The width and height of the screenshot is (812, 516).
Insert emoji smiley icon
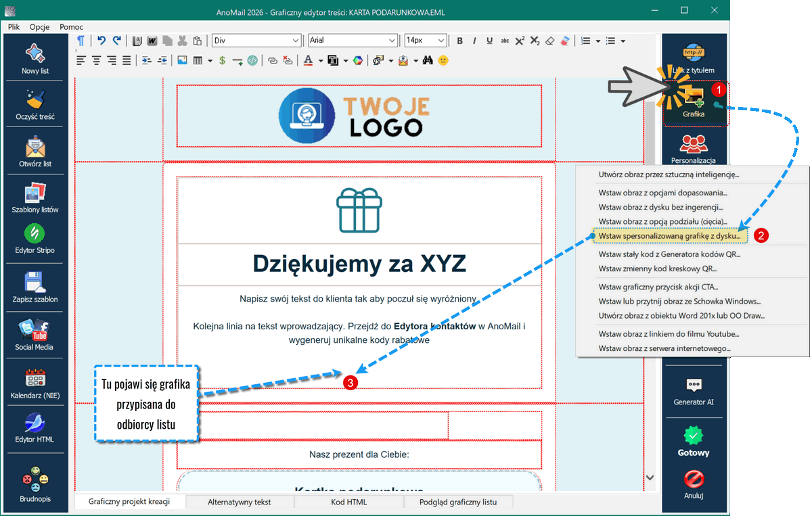443,60
